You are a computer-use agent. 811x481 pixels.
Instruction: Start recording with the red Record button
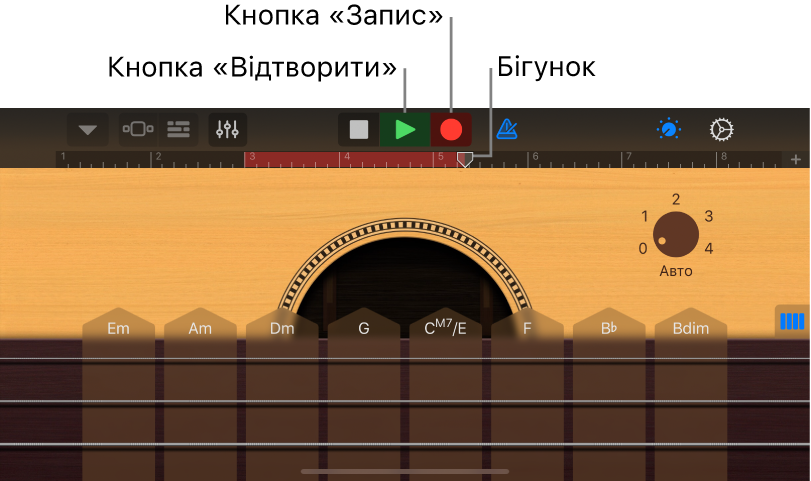pos(451,129)
